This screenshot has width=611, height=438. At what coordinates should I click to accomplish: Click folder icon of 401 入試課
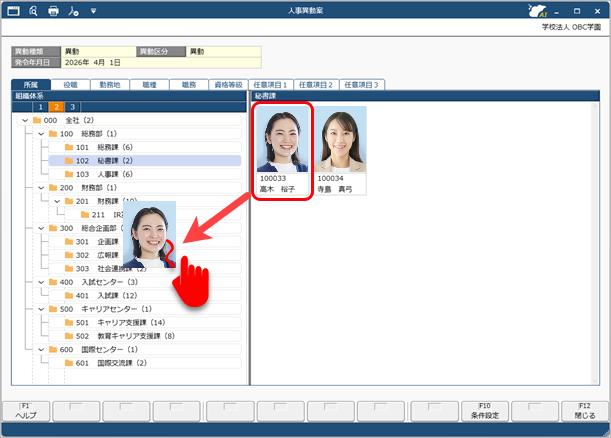[69, 295]
